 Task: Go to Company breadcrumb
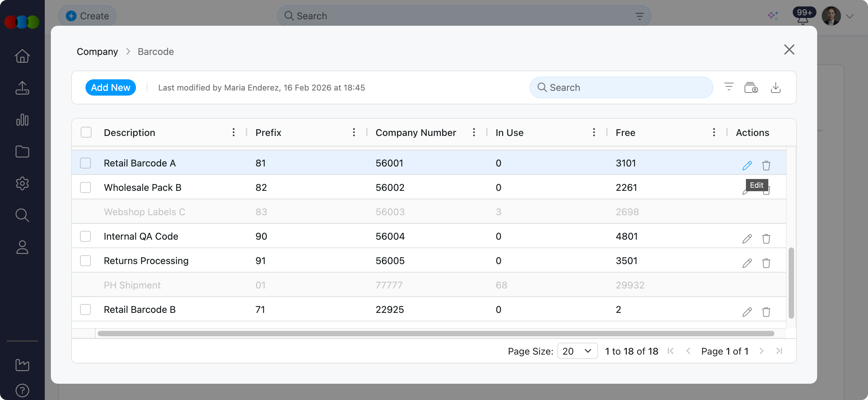[x=97, y=52]
